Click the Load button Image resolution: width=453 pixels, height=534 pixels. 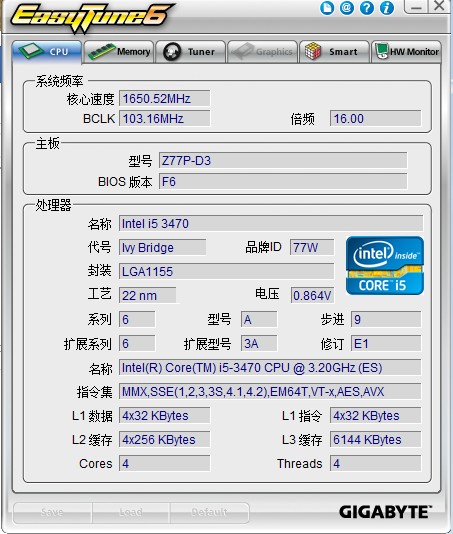(x=131, y=513)
